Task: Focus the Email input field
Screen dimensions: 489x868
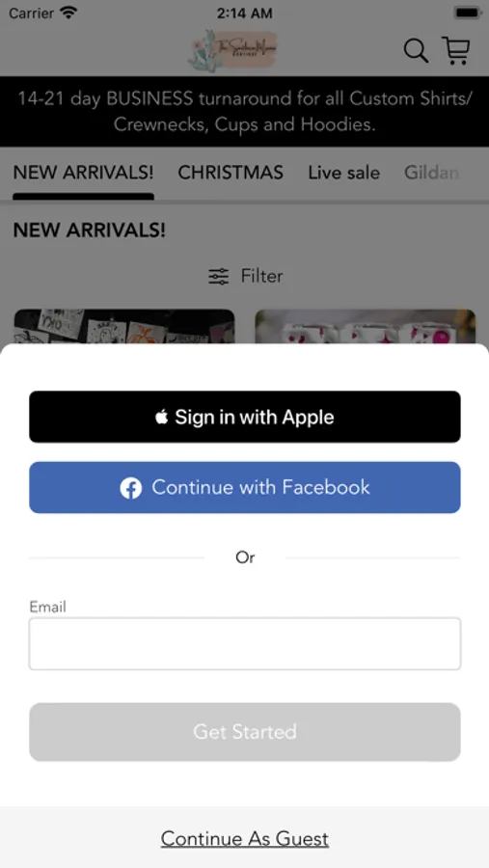Action: 245,644
